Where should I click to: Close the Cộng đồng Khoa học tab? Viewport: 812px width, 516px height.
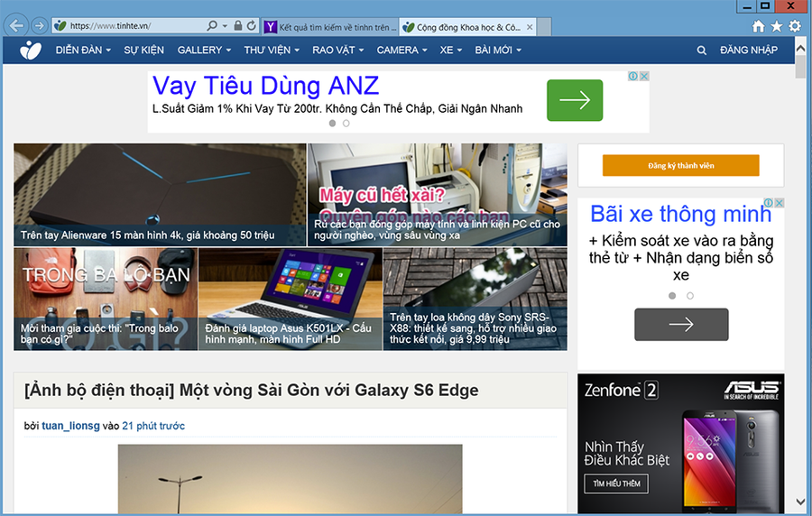530,27
